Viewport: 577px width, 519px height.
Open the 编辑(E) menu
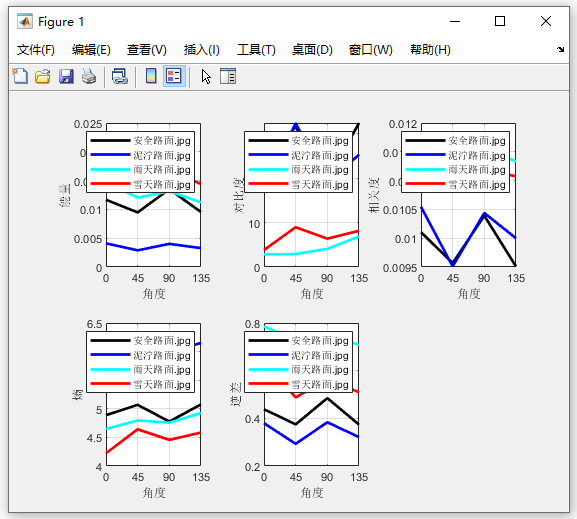pos(91,50)
